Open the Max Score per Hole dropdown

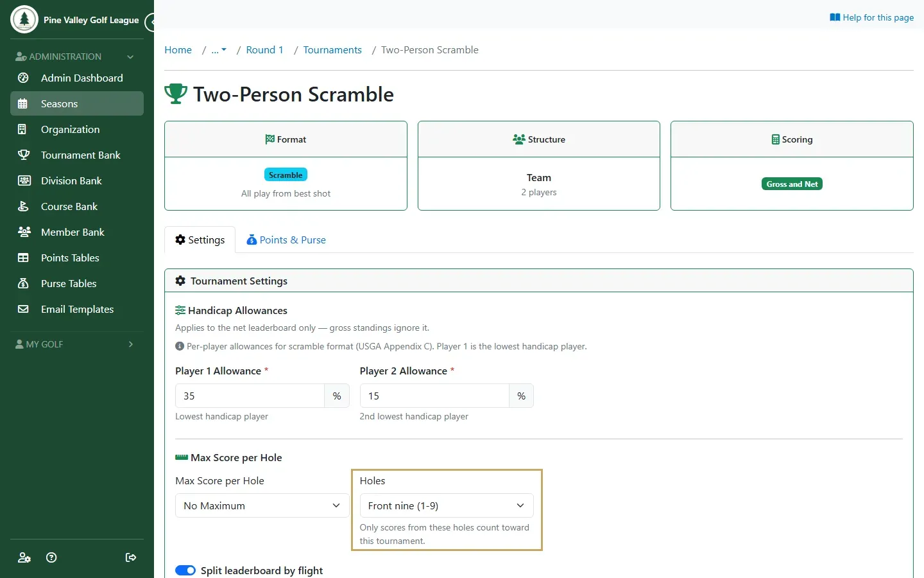click(262, 505)
